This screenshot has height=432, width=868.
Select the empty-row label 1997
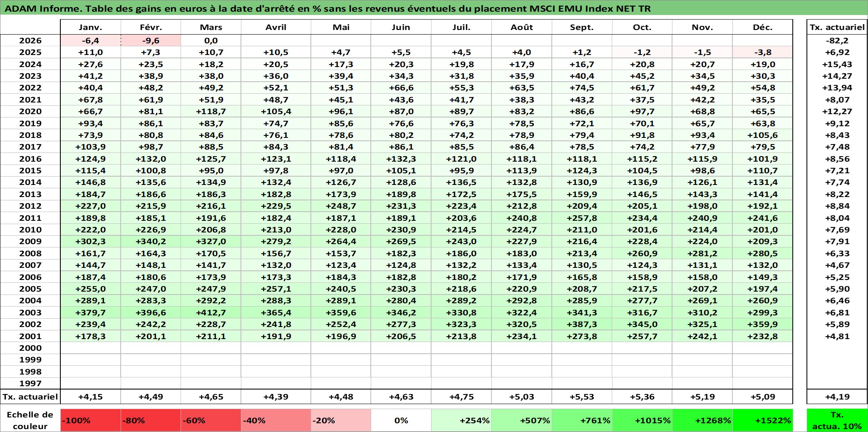(30, 383)
